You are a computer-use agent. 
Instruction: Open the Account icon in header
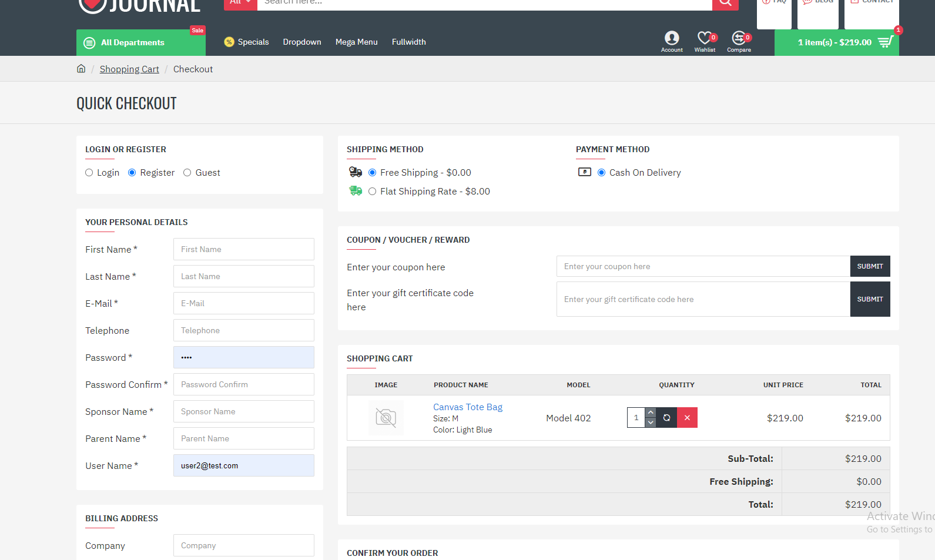pos(672,39)
